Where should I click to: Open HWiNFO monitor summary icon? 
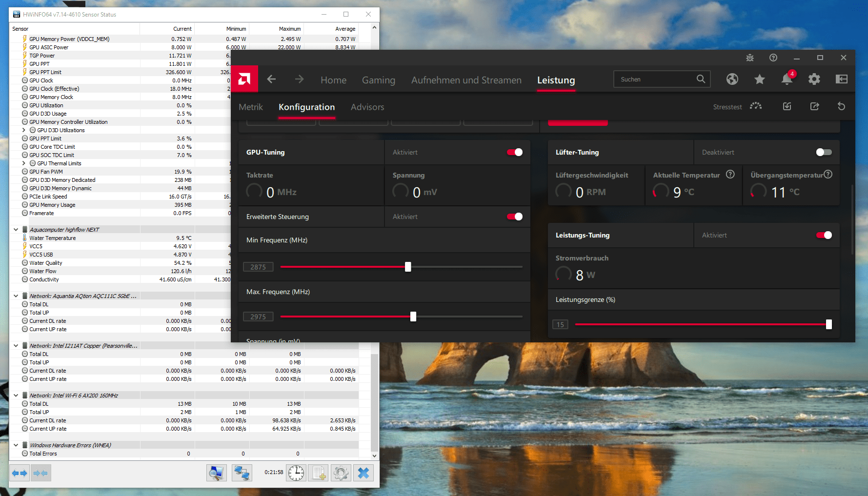pos(217,473)
